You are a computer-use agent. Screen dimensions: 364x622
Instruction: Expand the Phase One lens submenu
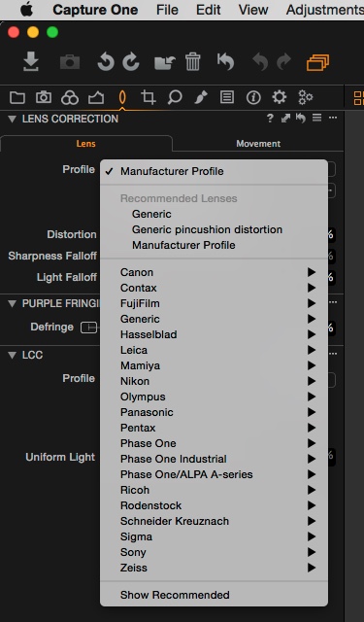[x=214, y=443]
